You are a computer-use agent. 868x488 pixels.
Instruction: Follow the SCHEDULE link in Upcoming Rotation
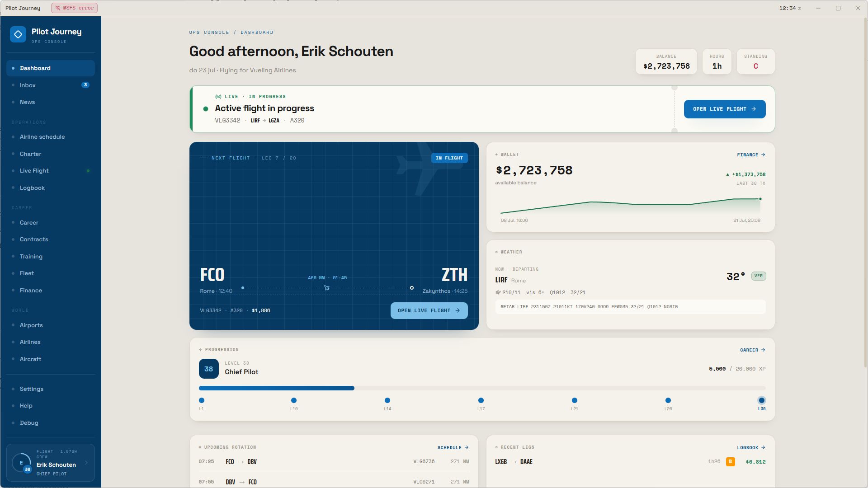(x=453, y=448)
